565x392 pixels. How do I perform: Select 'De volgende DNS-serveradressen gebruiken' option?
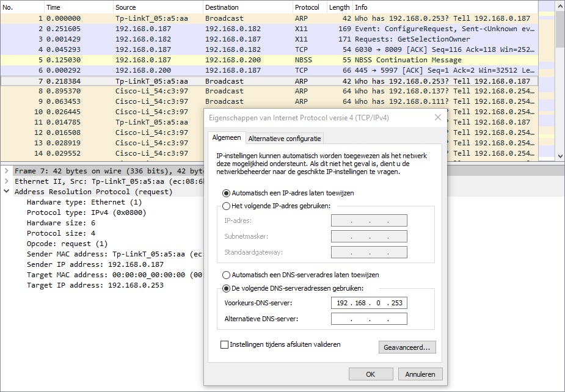[226, 288]
